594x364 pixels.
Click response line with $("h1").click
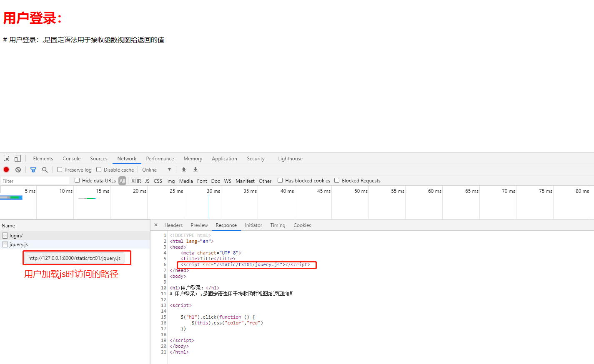tap(218, 317)
